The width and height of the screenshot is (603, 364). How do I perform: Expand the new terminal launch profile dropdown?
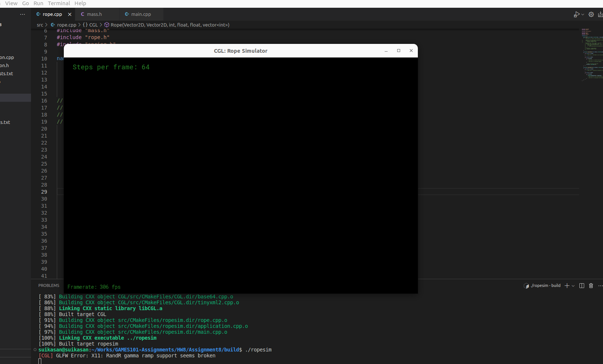point(573,286)
